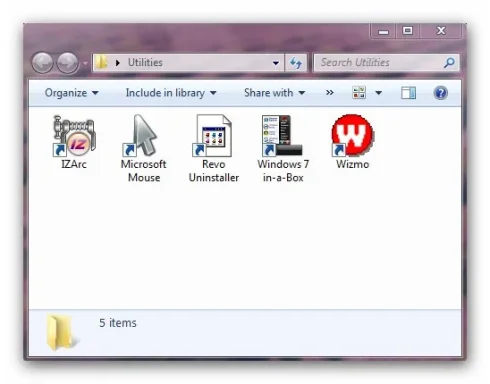Click the Revo Uninstaller name label
490x384 pixels.
point(214,171)
